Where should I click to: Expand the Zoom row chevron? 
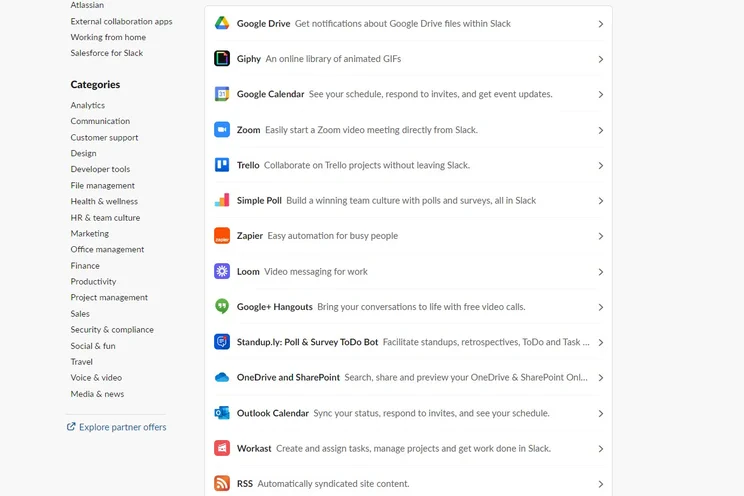(601, 130)
